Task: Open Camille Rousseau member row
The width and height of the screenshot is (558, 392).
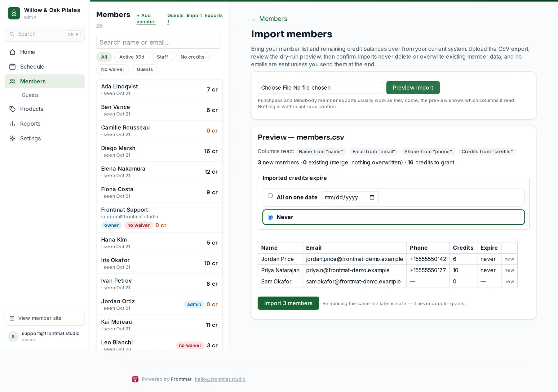Action: point(159,131)
